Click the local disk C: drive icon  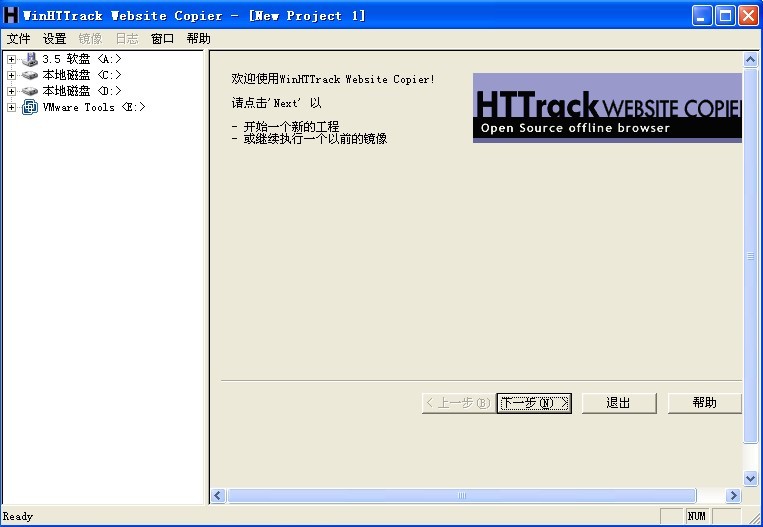pos(30,75)
